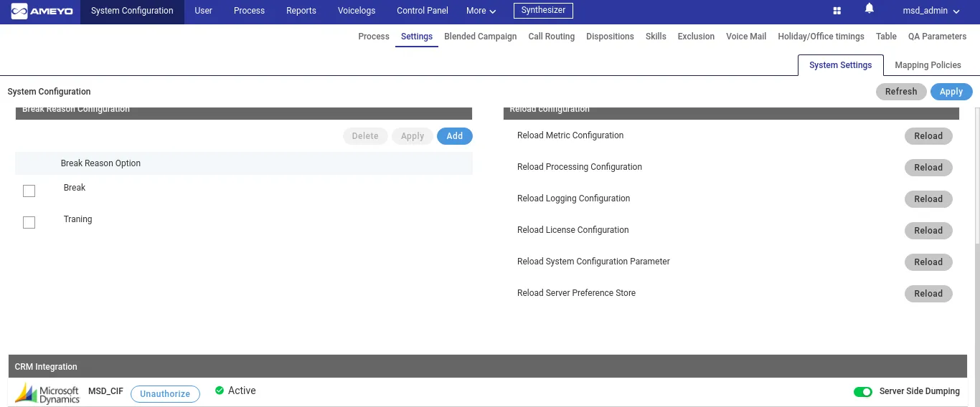This screenshot has width=980, height=407.
Task: Click the Traning reason row text
Action: pos(77,219)
